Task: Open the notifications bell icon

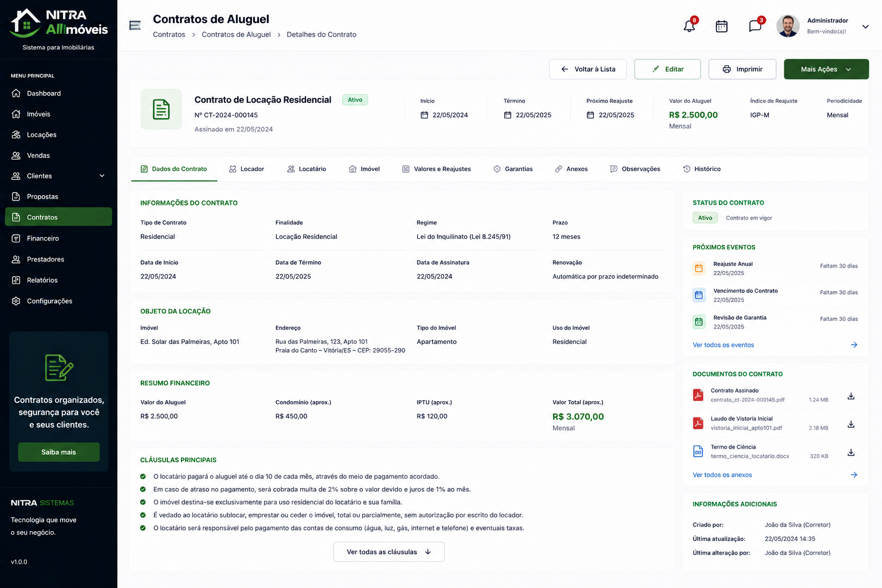Action: pos(689,26)
